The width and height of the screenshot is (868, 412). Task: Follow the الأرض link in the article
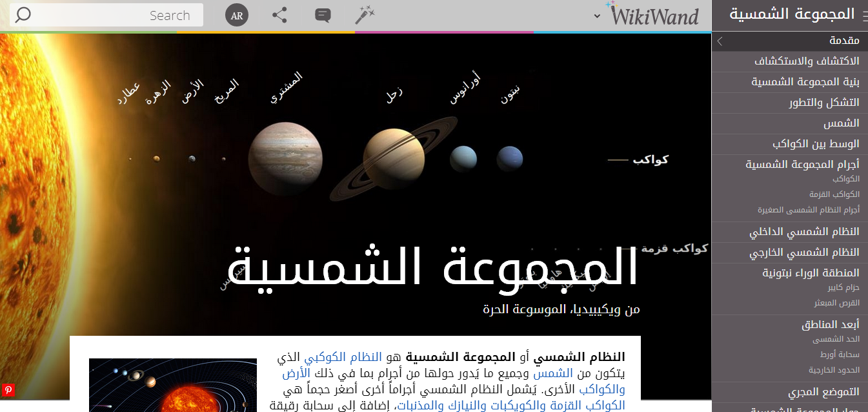coord(296,373)
